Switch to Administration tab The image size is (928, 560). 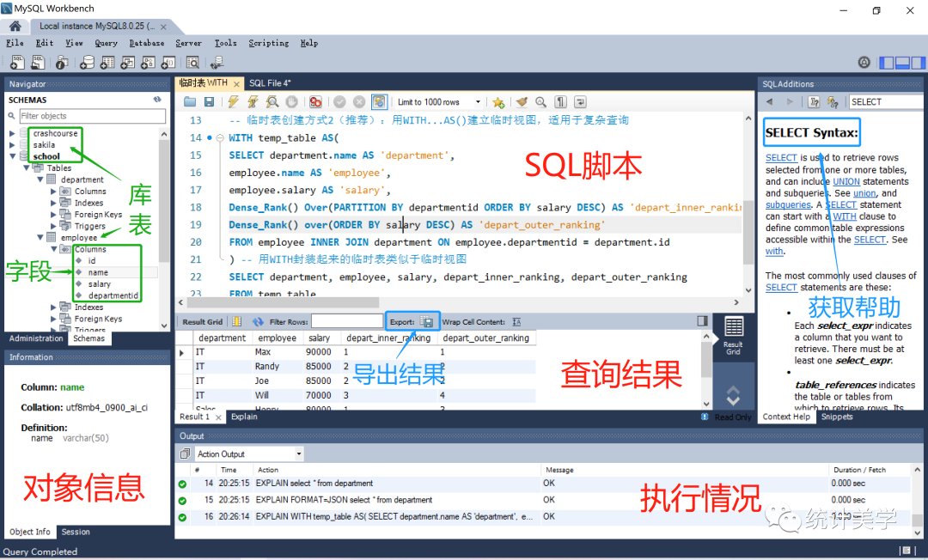[x=36, y=338]
